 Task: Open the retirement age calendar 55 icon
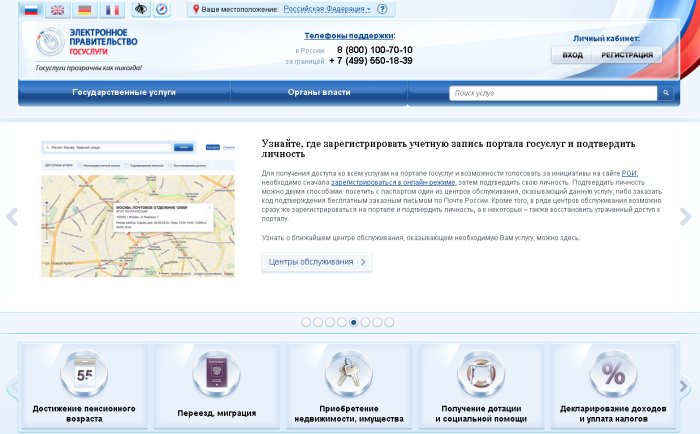click(84, 374)
